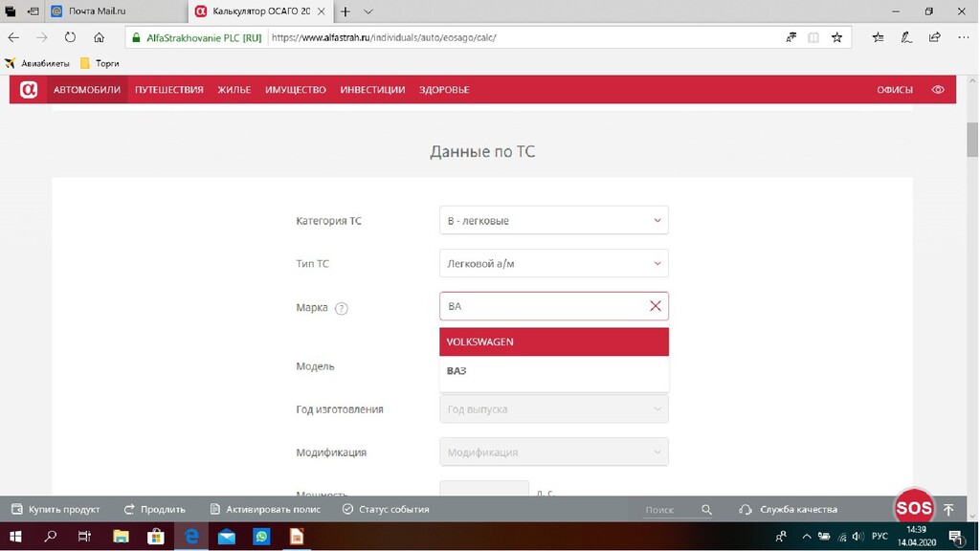980x551 pixels.
Task: Click the site security lock icon
Action: pyautogui.click(x=136, y=37)
